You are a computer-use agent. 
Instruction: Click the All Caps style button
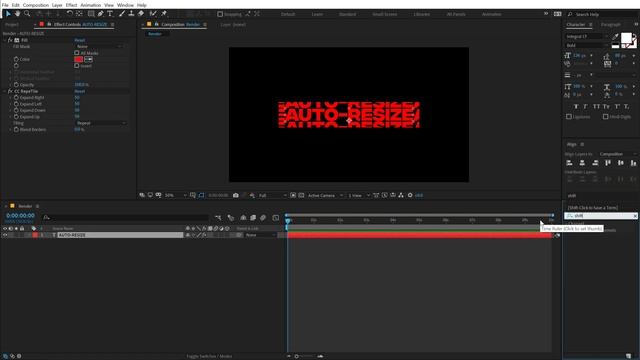pyautogui.click(x=596, y=107)
